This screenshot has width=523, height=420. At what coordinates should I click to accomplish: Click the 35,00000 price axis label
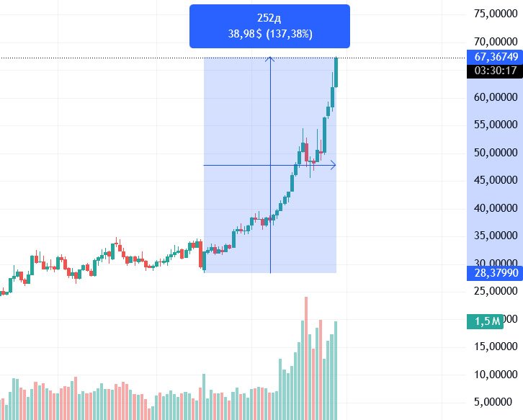(496, 236)
